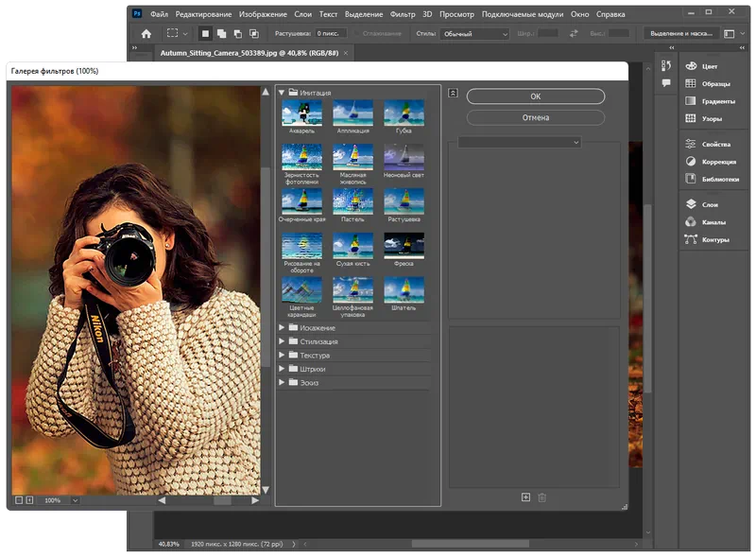
Task: Expand the Текстура filter folder
Action: pos(282,355)
